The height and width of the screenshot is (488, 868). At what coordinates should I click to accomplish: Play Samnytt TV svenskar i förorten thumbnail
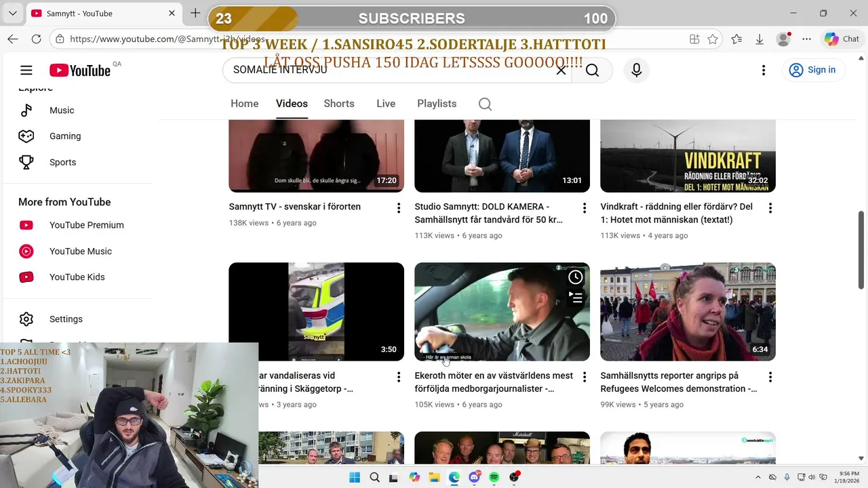tap(316, 156)
